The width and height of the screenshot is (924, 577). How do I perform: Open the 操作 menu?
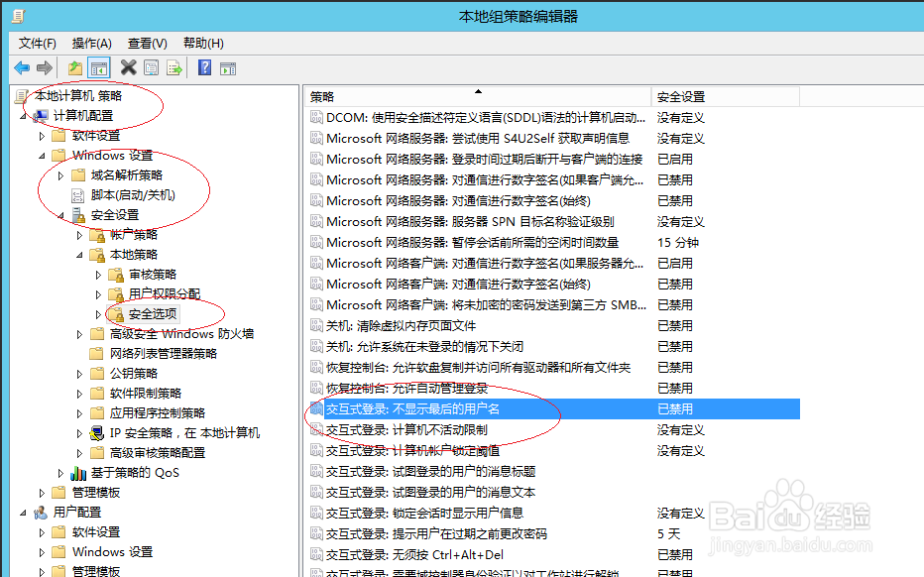[x=91, y=43]
